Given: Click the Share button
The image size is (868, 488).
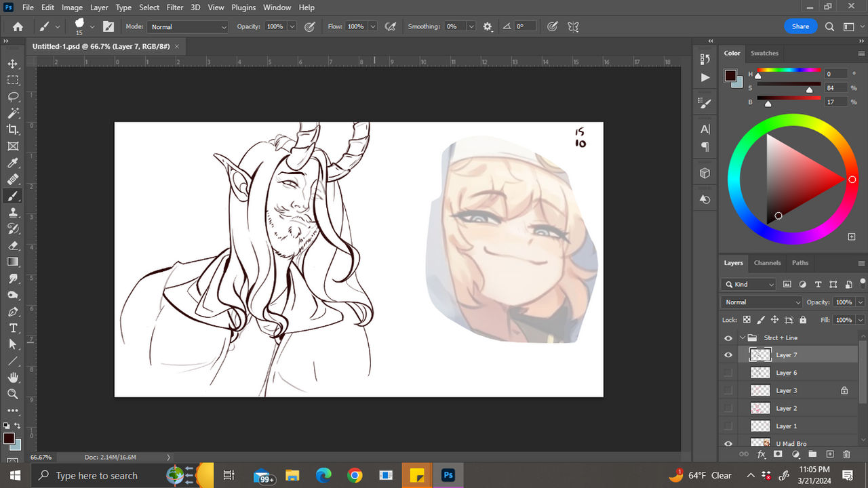Looking at the screenshot, I should (x=800, y=26).
